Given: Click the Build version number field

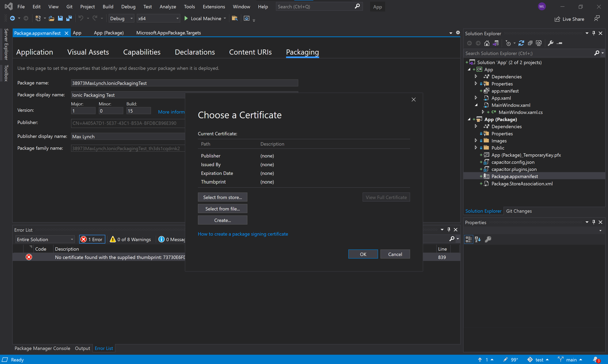Looking at the screenshot, I should pyautogui.click(x=139, y=111).
